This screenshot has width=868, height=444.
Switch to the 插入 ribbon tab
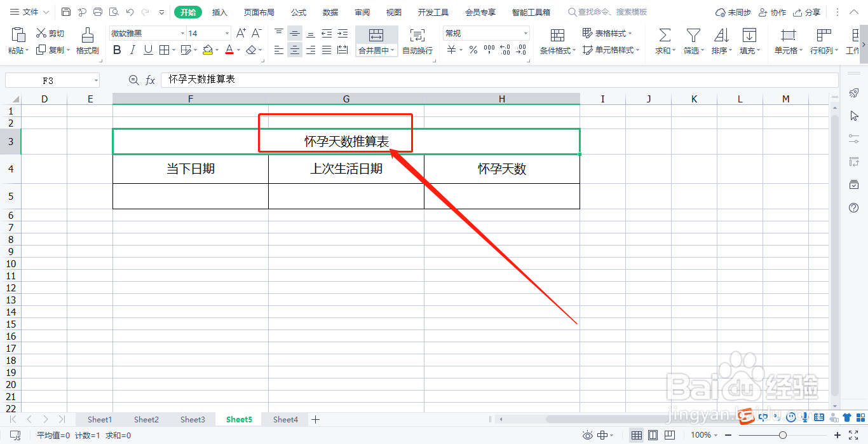pos(219,11)
